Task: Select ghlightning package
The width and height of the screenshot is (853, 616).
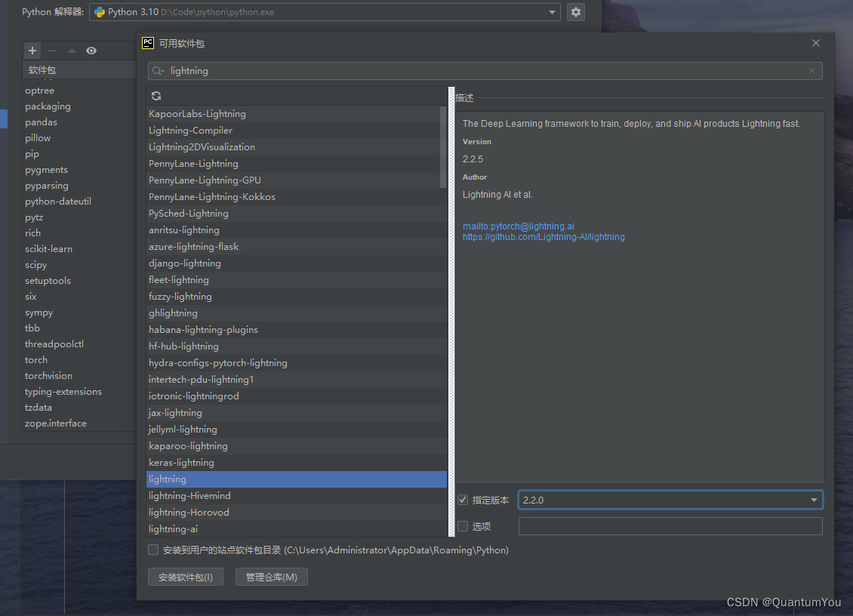Action: click(x=297, y=313)
